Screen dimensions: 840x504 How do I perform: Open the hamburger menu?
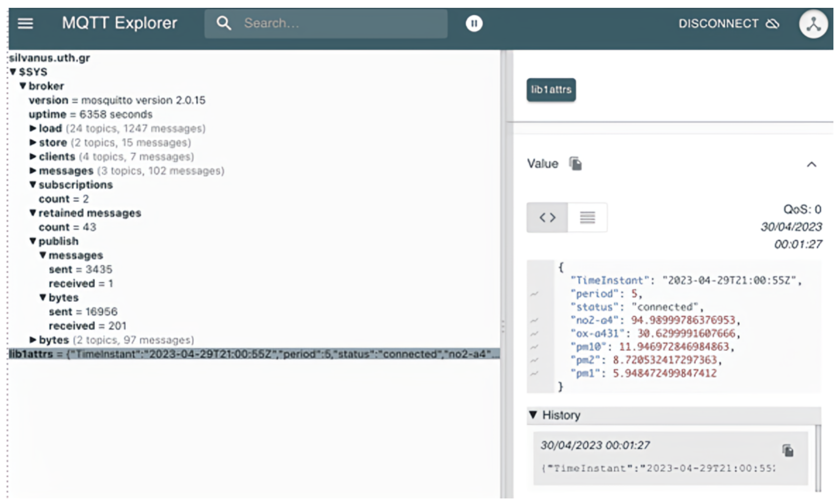[26, 24]
